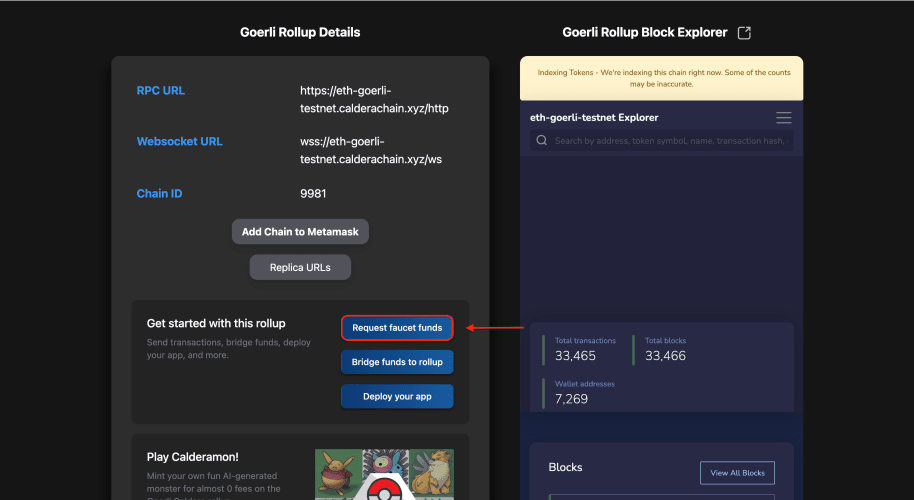Focus the explorer search by address field
The width and height of the screenshot is (914, 500).
click(x=662, y=140)
